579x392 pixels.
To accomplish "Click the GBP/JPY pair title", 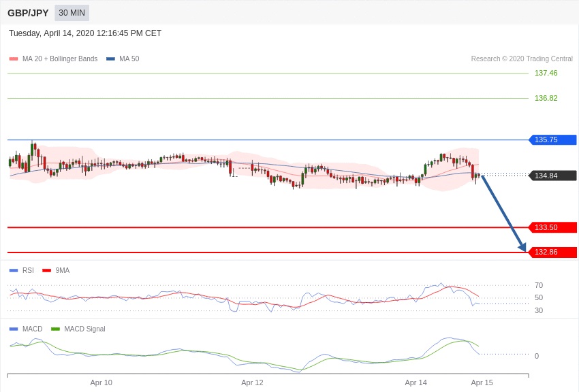I will 28,13.
